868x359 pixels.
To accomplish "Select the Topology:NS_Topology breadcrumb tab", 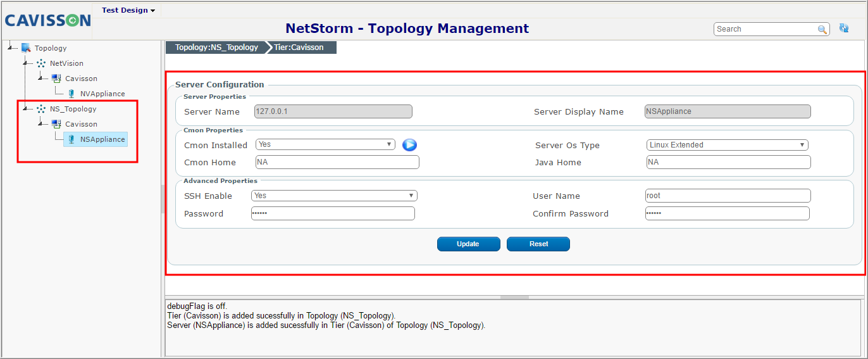I will pos(216,47).
